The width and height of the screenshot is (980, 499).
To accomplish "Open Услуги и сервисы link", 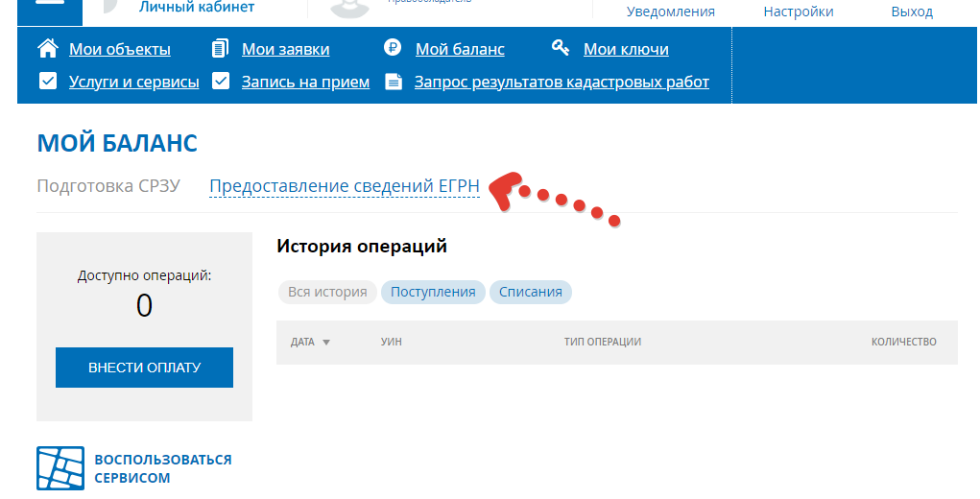I will [133, 82].
